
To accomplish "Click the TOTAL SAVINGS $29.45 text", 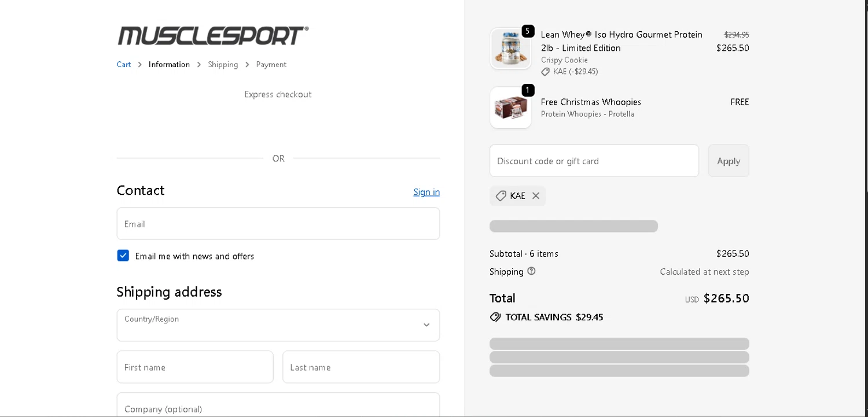I will [554, 317].
